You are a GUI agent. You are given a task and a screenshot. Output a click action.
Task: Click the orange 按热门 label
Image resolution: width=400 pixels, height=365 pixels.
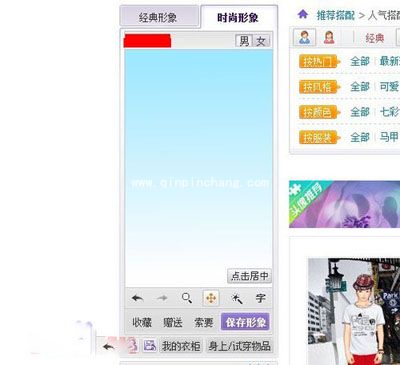point(319,61)
